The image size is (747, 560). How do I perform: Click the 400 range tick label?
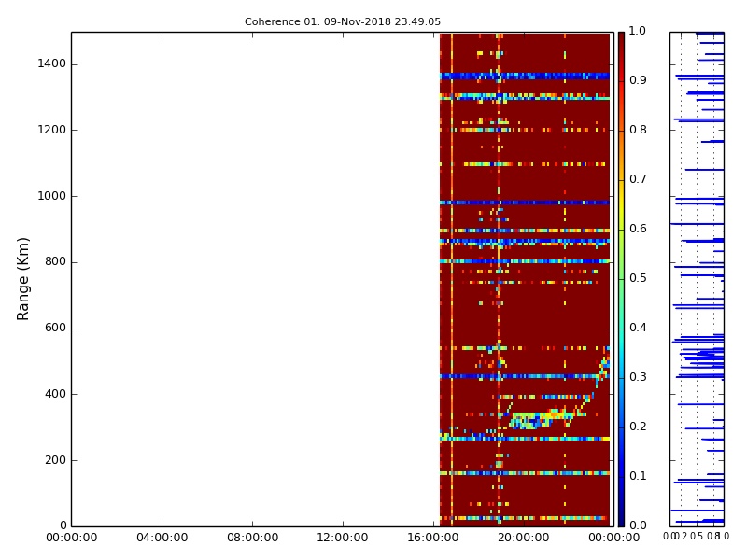click(x=55, y=394)
